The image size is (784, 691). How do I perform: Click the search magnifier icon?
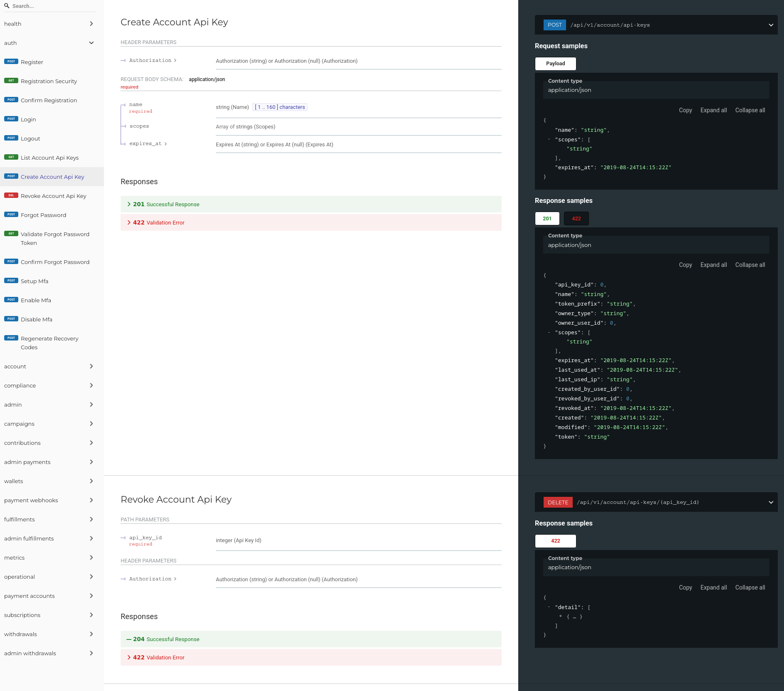[7, 6]
